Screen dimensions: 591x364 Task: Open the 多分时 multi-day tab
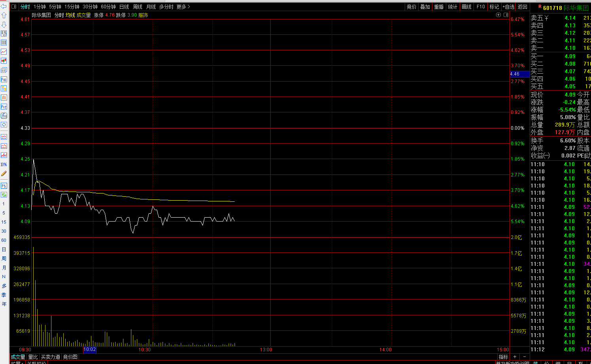pos(167,7)
